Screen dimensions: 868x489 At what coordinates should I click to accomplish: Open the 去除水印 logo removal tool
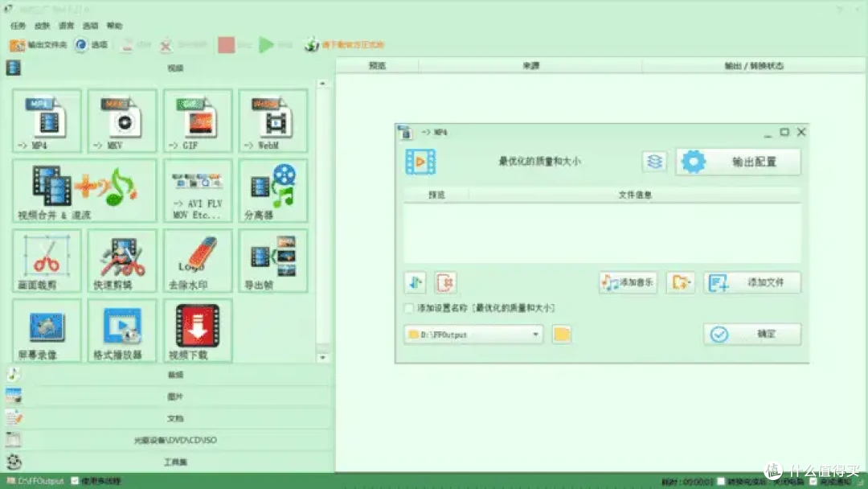198,261
